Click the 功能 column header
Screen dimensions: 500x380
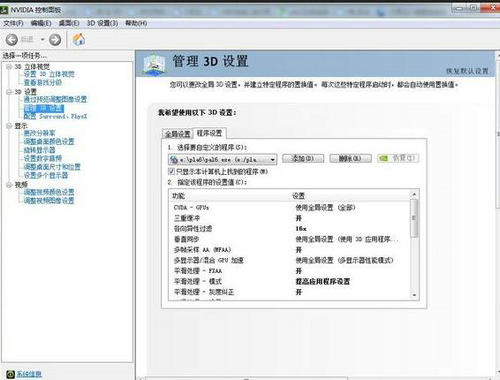179,196
